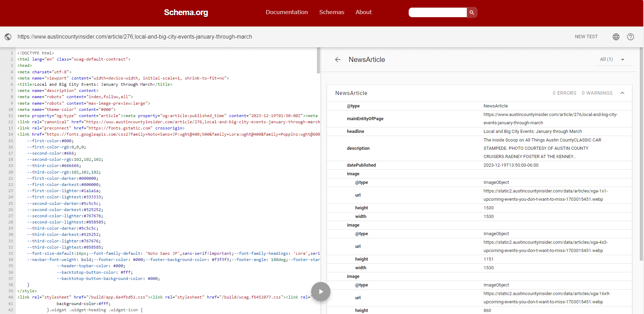The image size is (644, 314).
Task: Select the 0 ERRORS label
Action: (x=564, y=93)
